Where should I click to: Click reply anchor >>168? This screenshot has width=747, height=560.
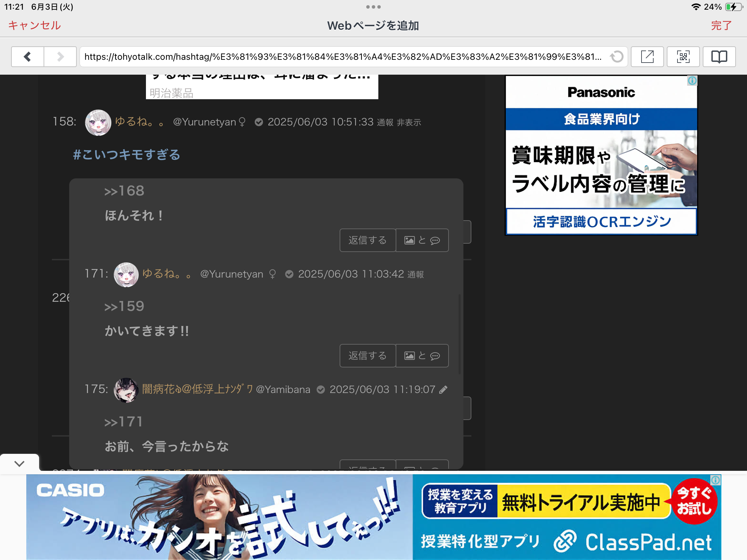tap(124, 191)
